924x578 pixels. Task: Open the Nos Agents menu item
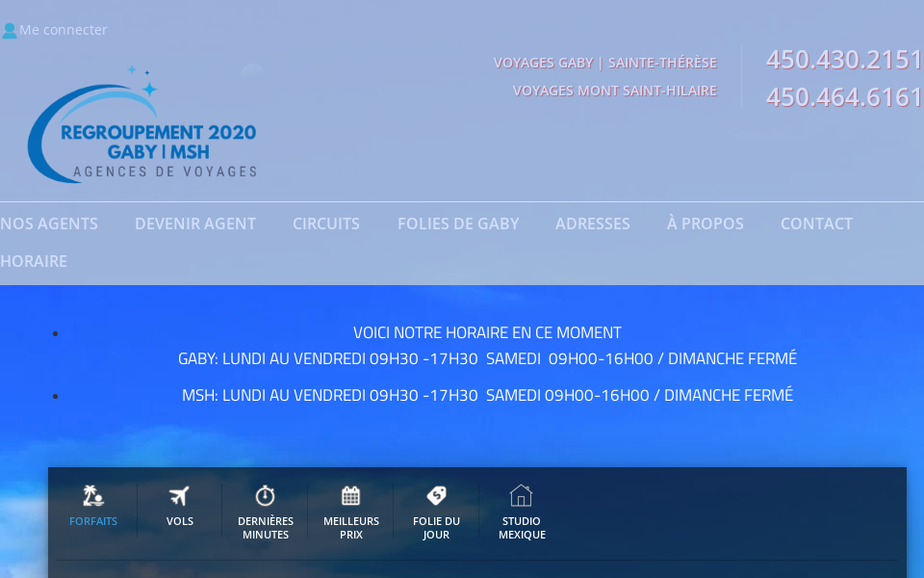point(49,223)
